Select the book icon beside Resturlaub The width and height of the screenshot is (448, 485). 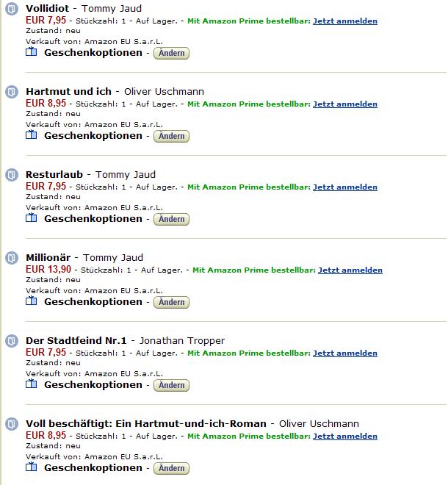[x=12, y=175]
